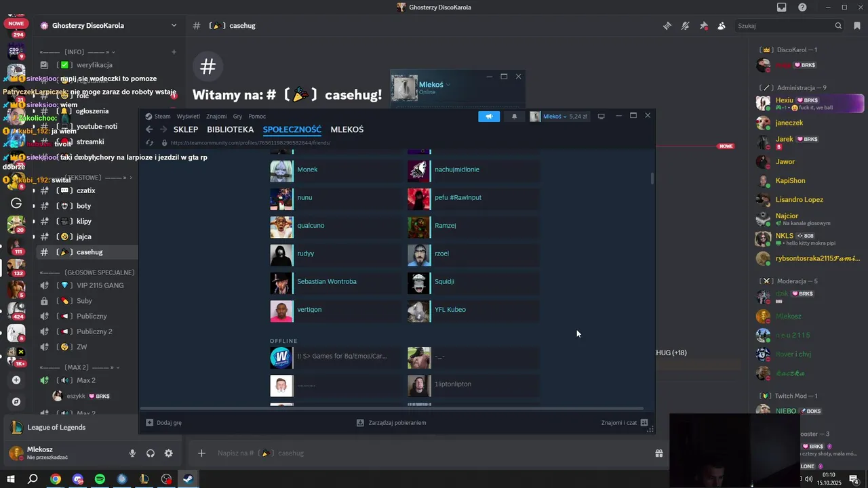Open Steam menu in menu bar
This screenshot has height=488, width=868.
coord(162,117)
